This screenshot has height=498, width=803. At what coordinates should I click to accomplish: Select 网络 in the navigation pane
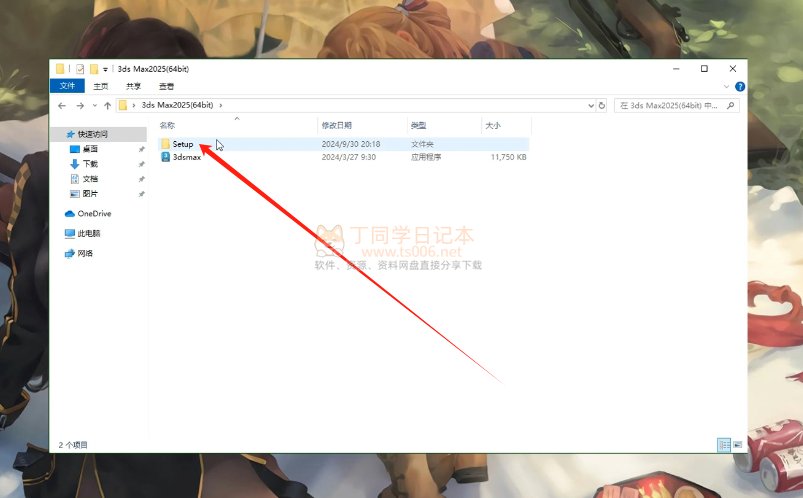point(84,254)
